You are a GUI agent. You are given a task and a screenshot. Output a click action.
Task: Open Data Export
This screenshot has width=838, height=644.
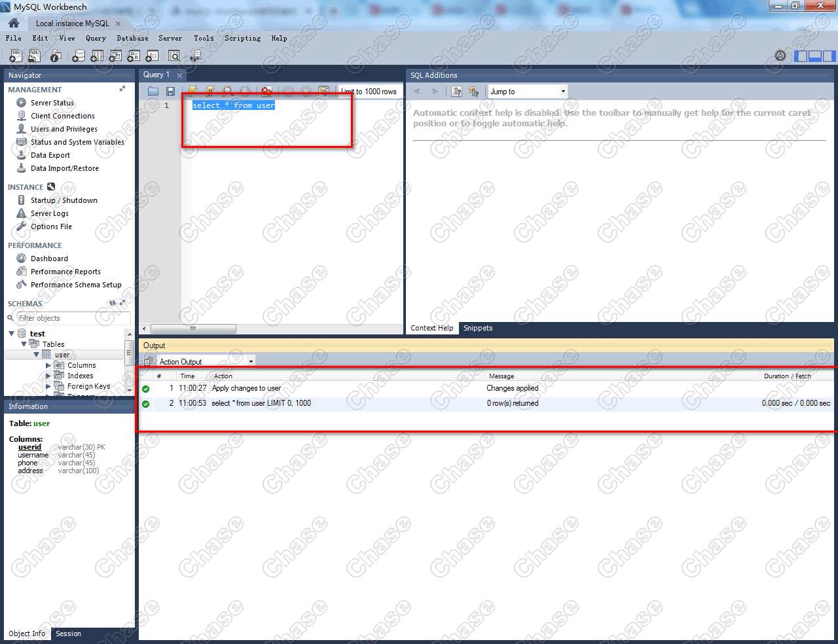[50, 155]
